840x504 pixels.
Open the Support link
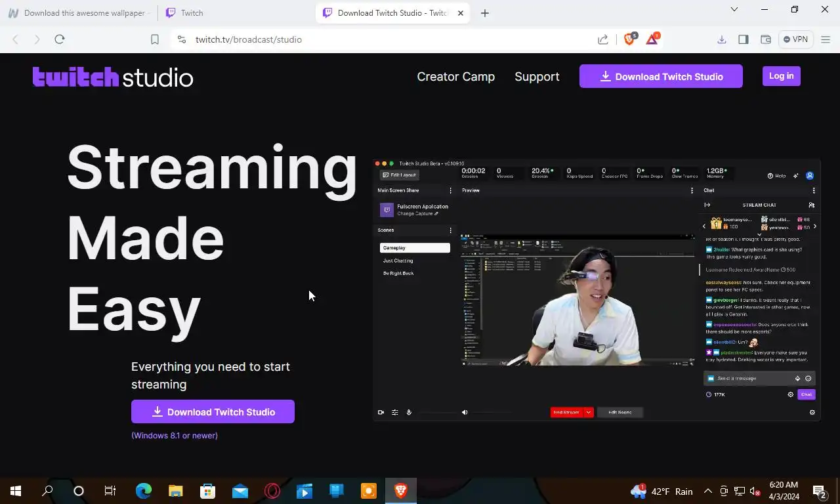[x=537, y=76]
